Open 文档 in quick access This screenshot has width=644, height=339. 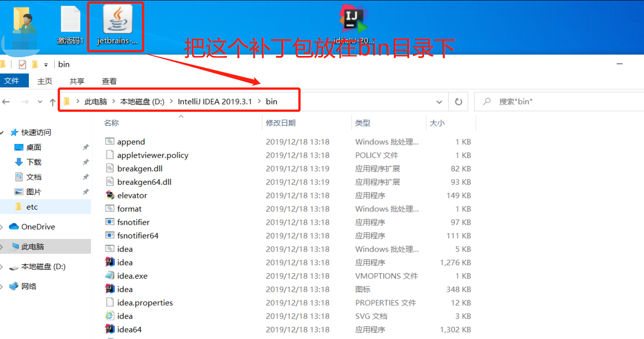tap(34, 177)
